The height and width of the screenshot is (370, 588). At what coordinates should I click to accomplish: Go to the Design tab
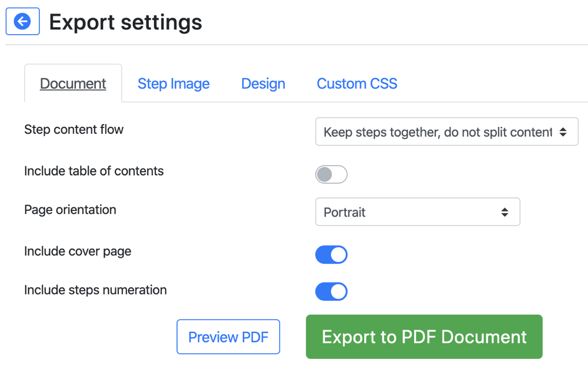tap(263, 83)
